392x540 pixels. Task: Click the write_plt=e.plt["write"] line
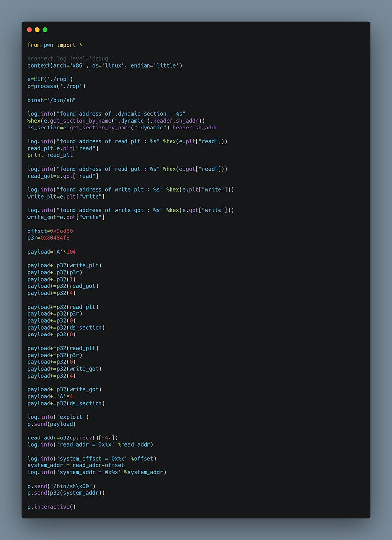(67, 196)
